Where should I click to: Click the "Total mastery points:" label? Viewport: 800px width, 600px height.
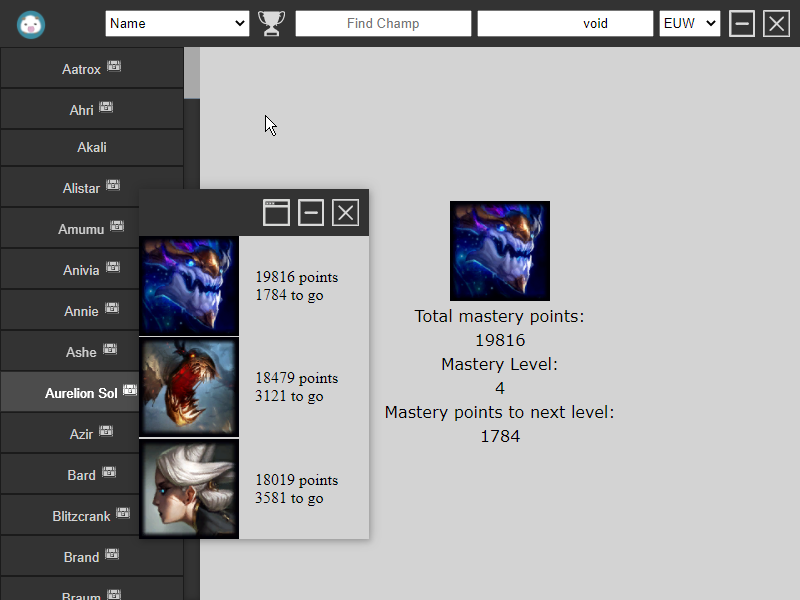pyautogui.click(x=499, y=316)
